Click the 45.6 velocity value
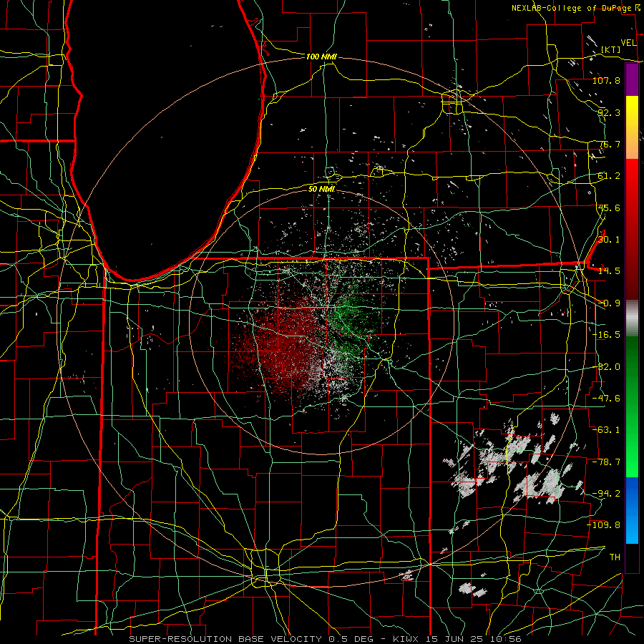Viewport: 644px width, 644px height. pyautogui.click(x=609, y=208)
